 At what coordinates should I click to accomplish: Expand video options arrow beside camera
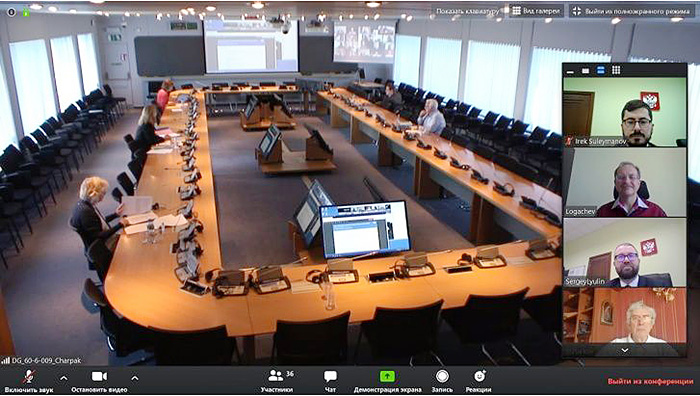tap(134, 378)
